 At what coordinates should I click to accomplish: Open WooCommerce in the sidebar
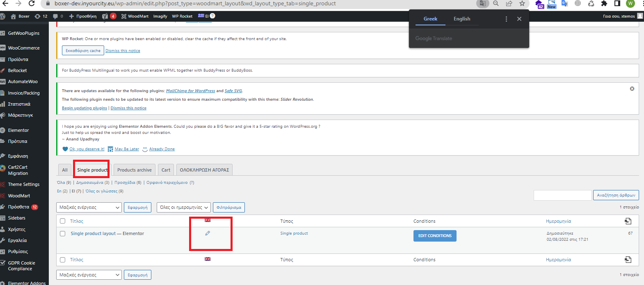[24, 48]
